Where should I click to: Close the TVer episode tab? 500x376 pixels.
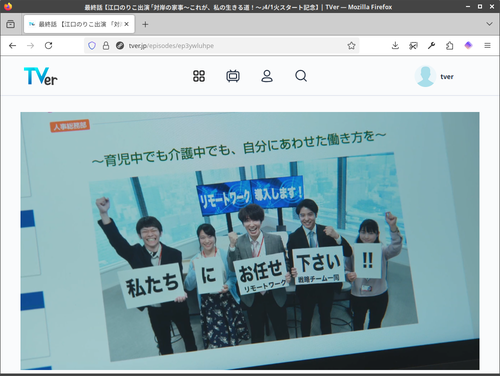(x=127, y=24)
